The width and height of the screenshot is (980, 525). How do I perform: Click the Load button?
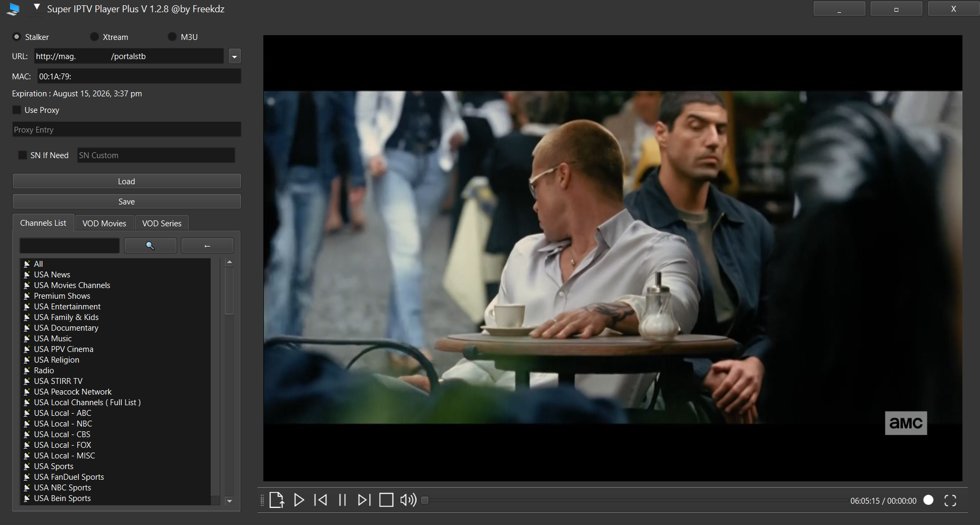(127, 181)
